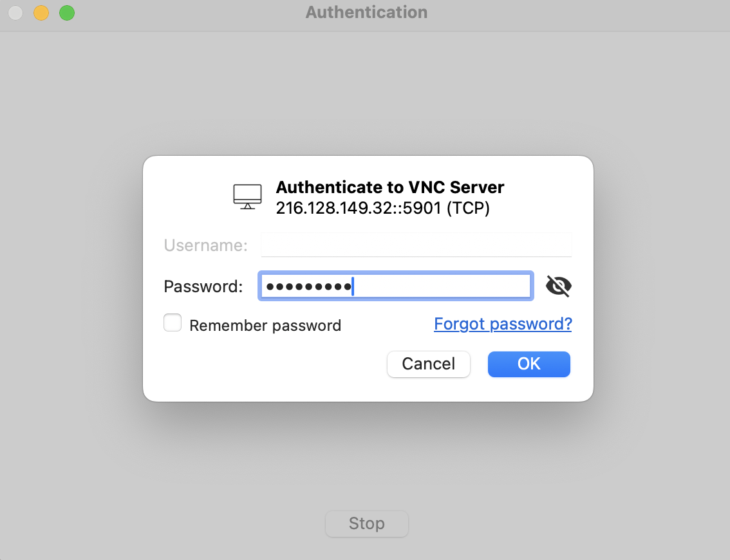Minimize window with the yellow button
This screenshot has height=560, width=730.
point(41,13)
